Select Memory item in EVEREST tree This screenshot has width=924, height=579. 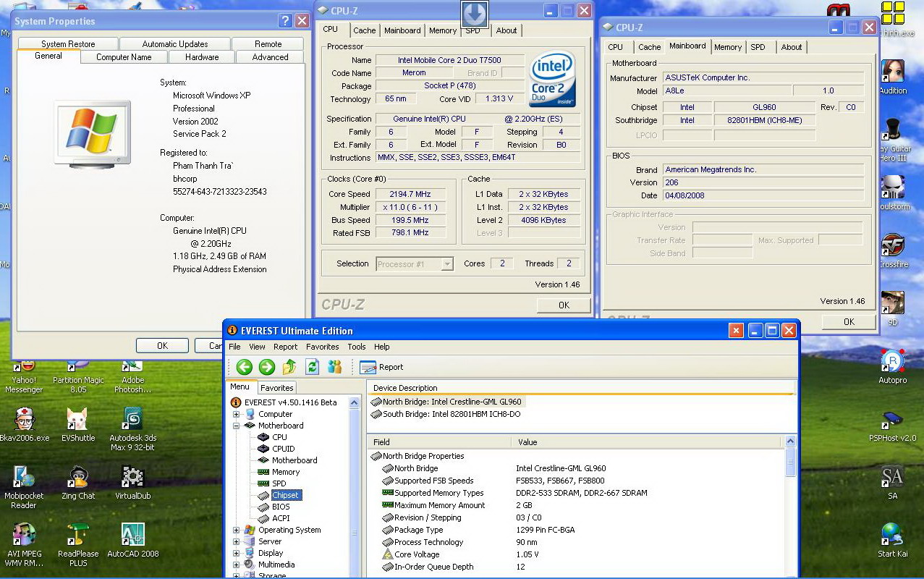pos(285,472)
